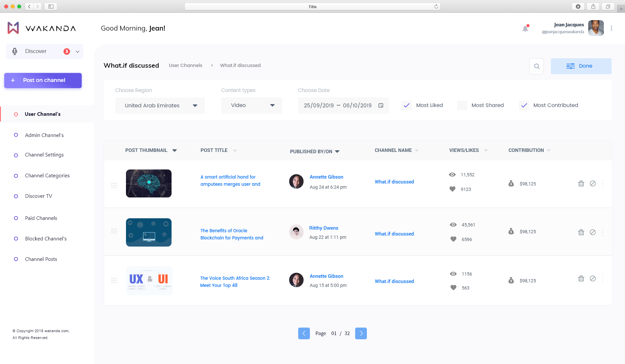Open calendar icon in date field
The image size is (625, 364).
click(381, 105)
